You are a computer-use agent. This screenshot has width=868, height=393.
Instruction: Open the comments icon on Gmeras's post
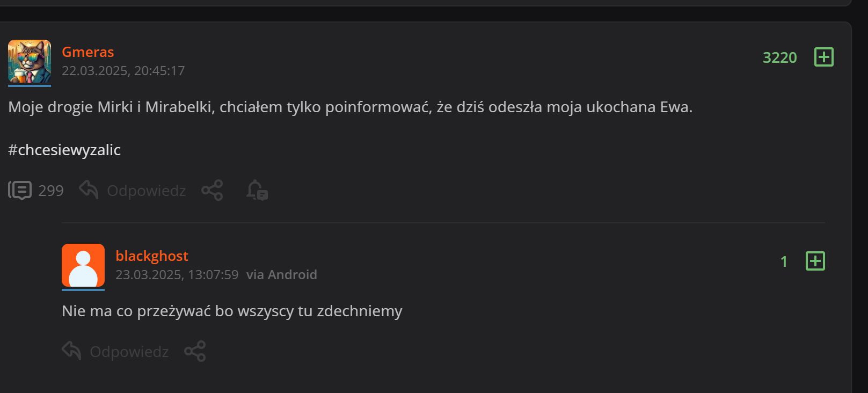click(x=20, y=190)
